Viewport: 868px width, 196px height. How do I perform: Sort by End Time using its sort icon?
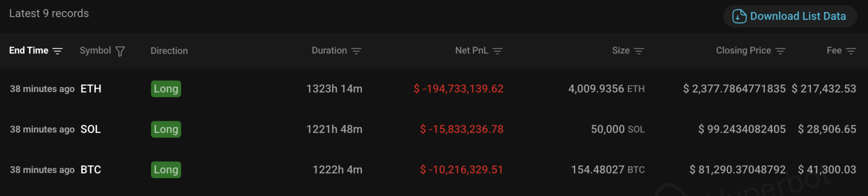click(58, 51)
